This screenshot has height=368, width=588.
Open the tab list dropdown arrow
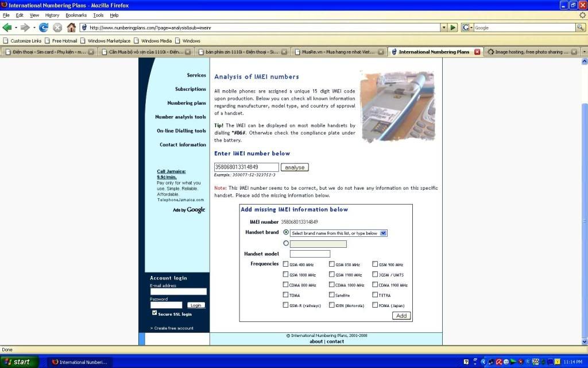coord(584,52)
